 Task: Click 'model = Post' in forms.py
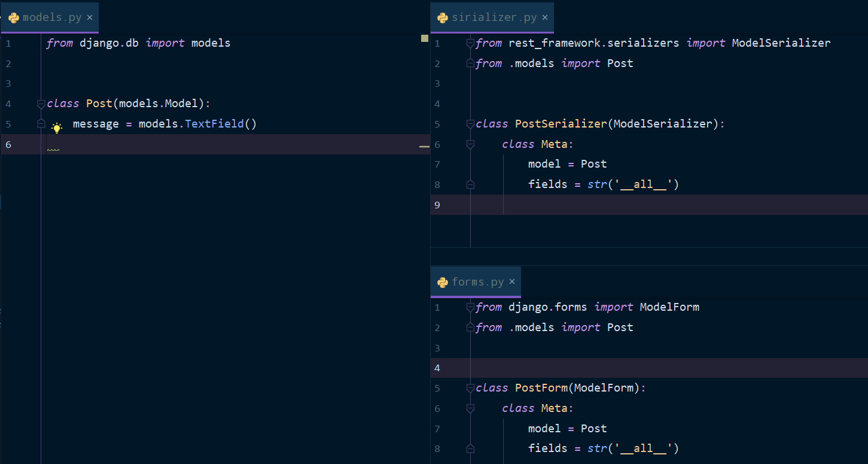click(x=568, y=429)
